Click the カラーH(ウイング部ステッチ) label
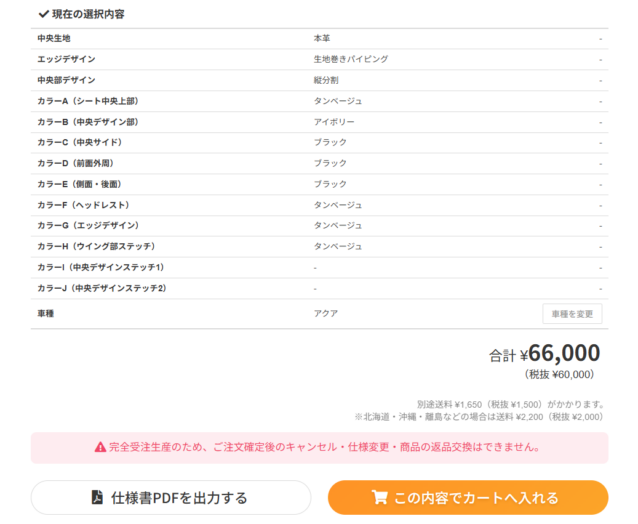 click(95, 246)
